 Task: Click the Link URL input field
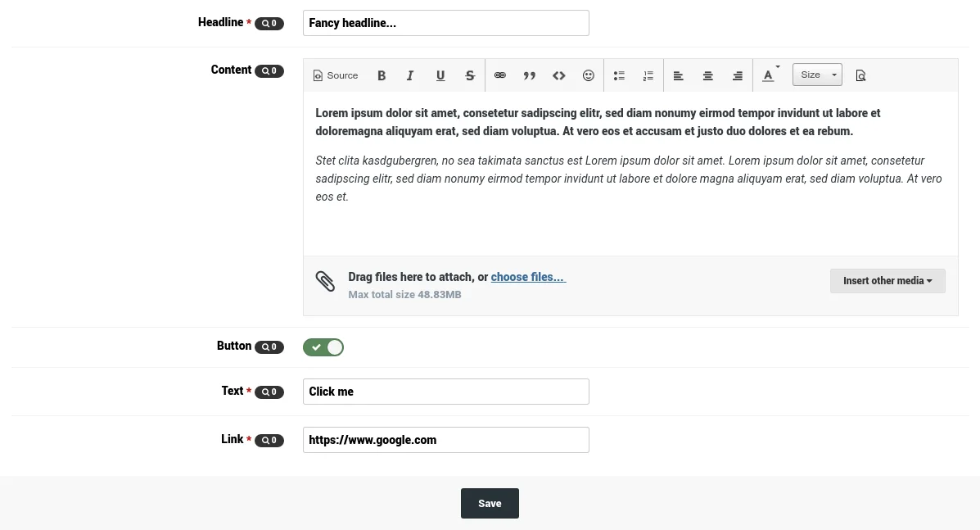coord(446,440)
